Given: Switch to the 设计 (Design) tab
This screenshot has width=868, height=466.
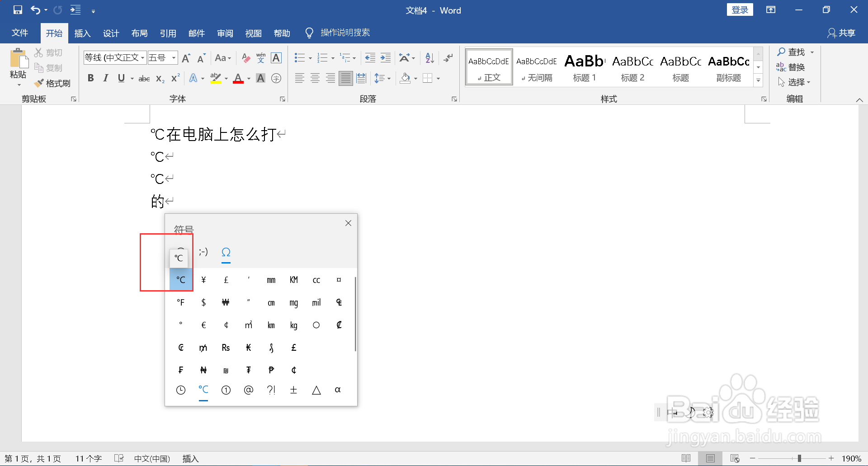Looking at the screenshot, I should click(x=111, y=33).
